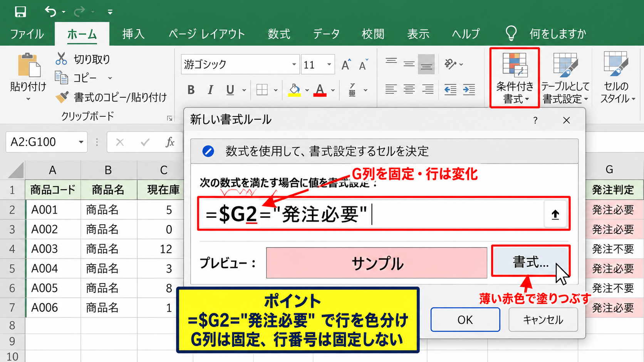The image size is (644, 362).
Task: Click the Name Box showing A2:G100
Action: pyautogui.click(x=47, y=142)
